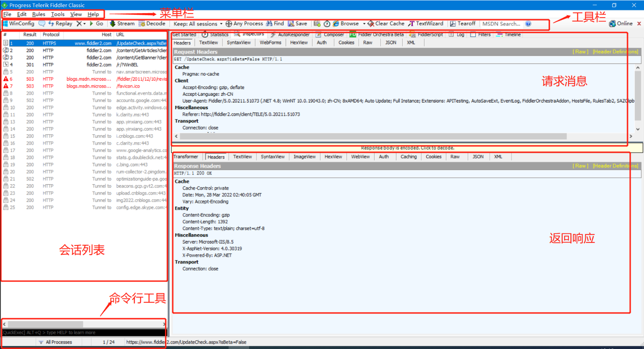Click the QuickExec command line box
The image size is (644, 349).
84,333
